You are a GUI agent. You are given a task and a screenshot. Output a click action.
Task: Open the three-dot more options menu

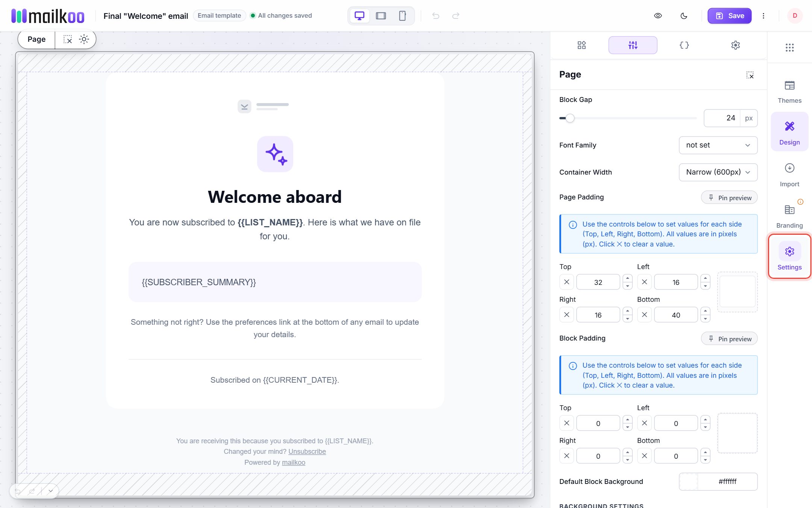click(763, 16)
